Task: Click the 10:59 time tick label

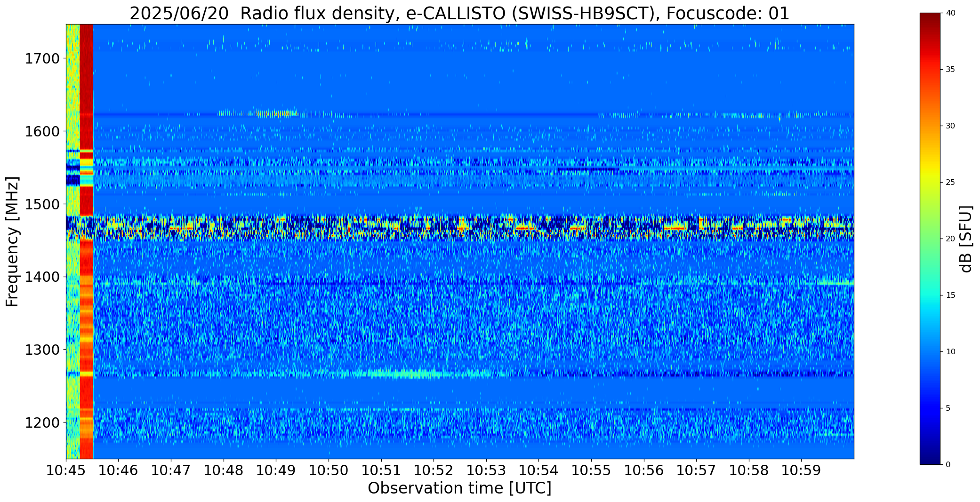Action: (x=801, y=470)
